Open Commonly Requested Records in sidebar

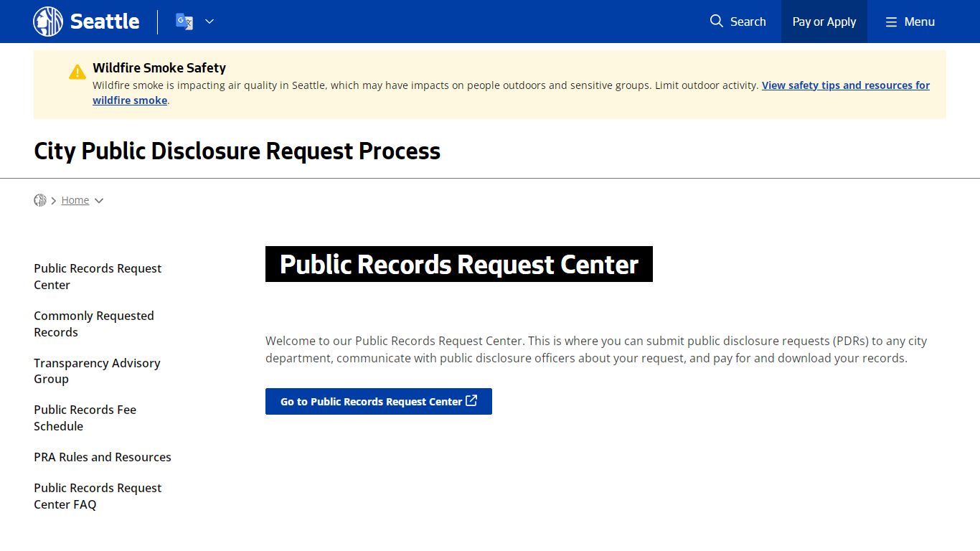point(94,324)
